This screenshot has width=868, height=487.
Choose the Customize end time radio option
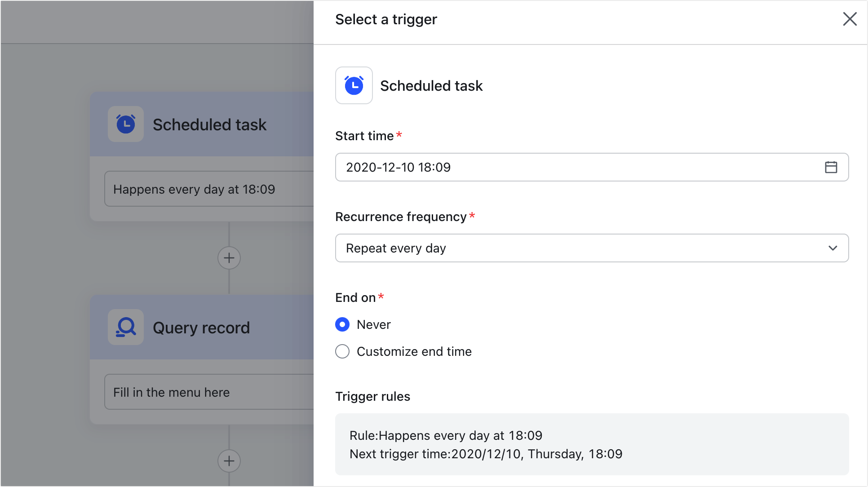(x=342, y=351)
